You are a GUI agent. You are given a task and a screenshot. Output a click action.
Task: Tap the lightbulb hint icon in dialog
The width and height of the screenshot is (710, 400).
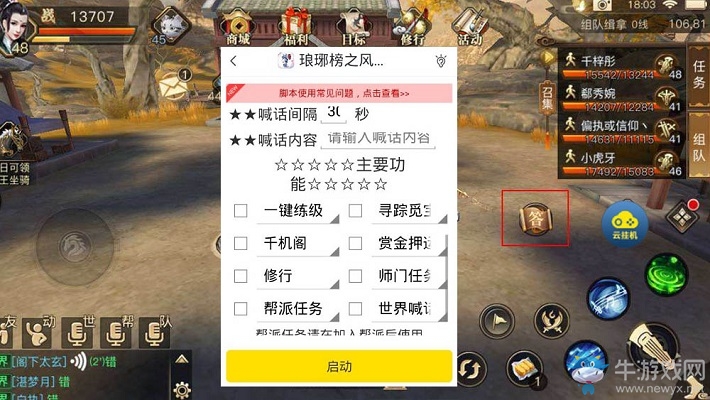(441, 61)
